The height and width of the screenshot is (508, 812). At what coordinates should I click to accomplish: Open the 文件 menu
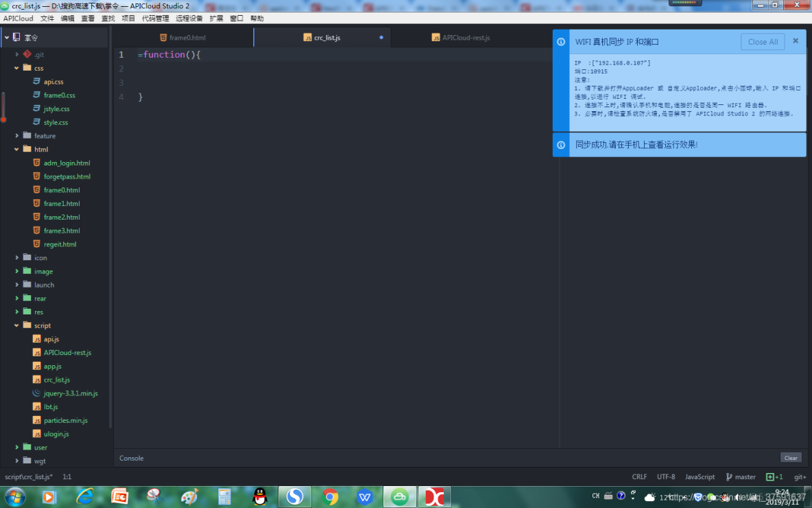pyautogui.click(x=47, y=18)
